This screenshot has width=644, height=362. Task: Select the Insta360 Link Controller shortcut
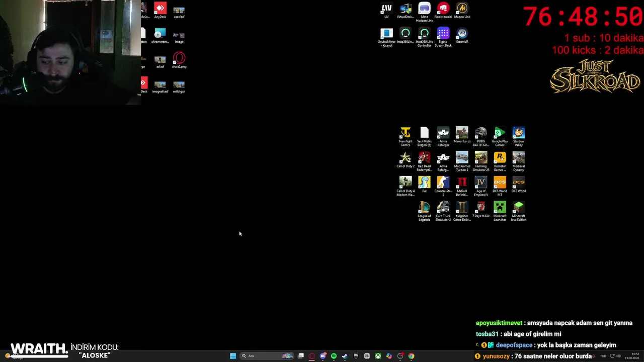click(424, 38)
